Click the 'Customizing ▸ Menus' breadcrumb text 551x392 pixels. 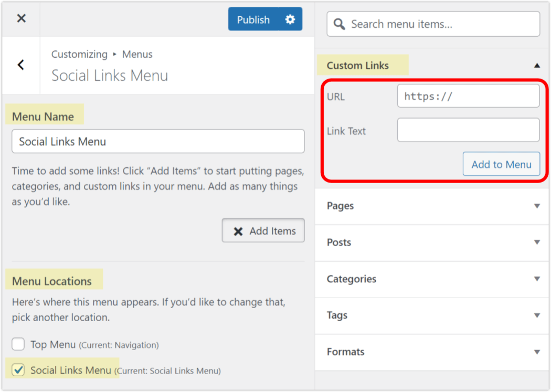pyautogui.click(x=102, y=55)
